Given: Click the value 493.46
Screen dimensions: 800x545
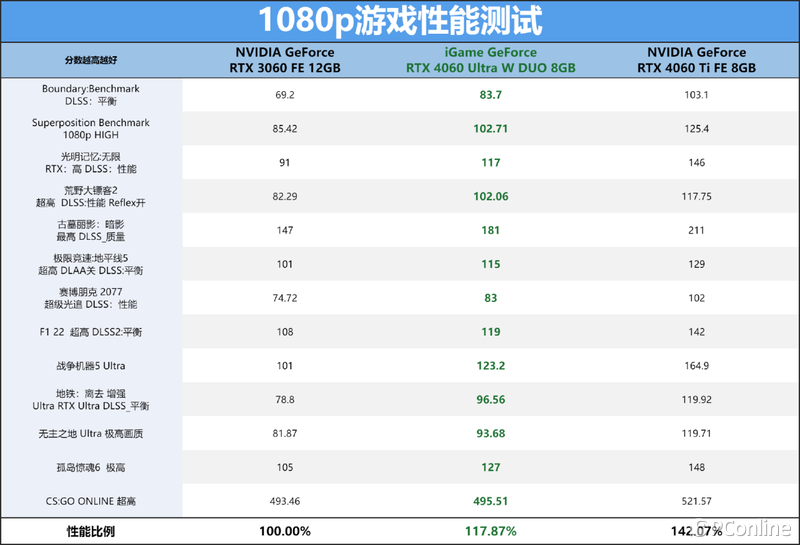Looking at the screenshot, I should pos(285,502).
